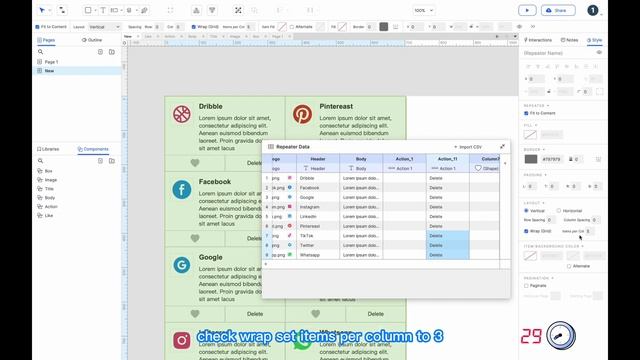
Task: Click the collapse icon of Repeater Data panel
Action: coord(502,147)
